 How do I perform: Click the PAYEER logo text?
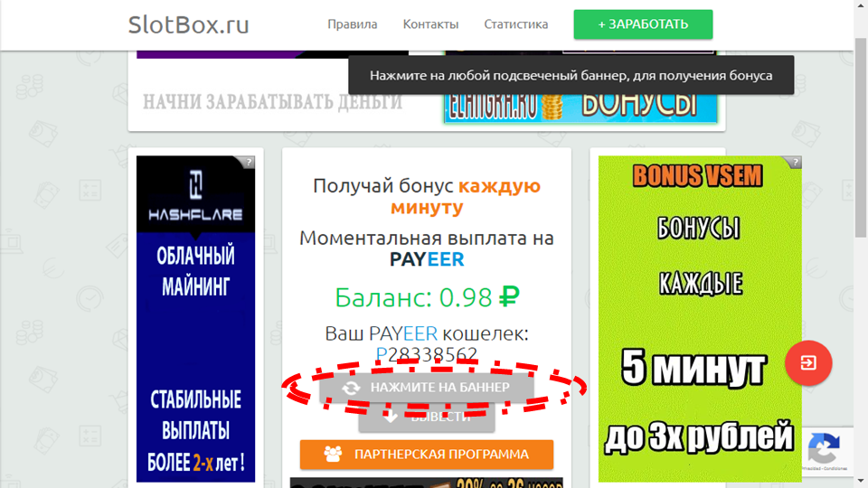[x=427, y=259]
